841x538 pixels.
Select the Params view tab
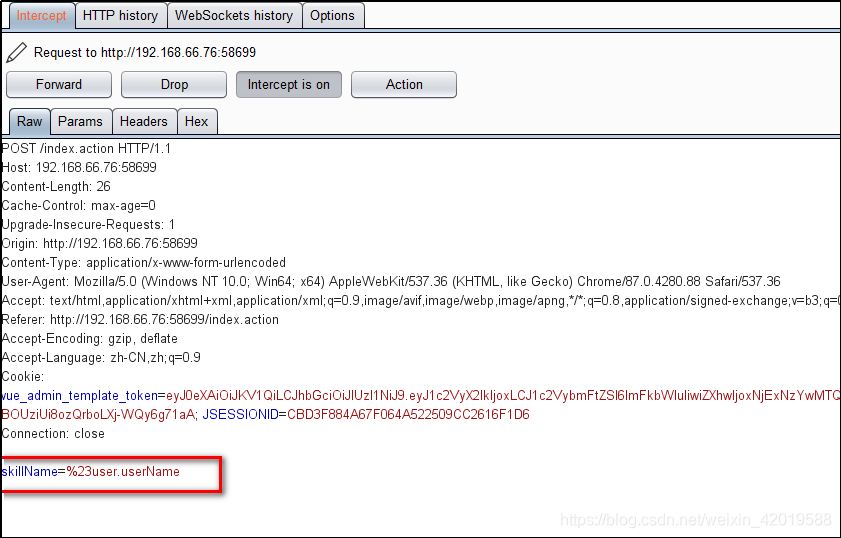click(x=80, y=121)
